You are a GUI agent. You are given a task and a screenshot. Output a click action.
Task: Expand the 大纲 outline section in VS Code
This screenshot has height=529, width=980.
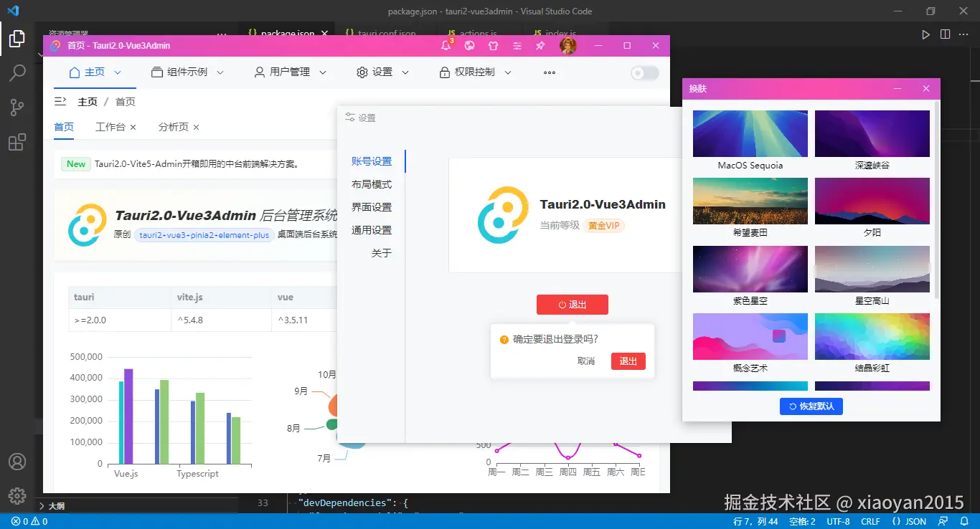pyautogui.click(x=57, y=505)
